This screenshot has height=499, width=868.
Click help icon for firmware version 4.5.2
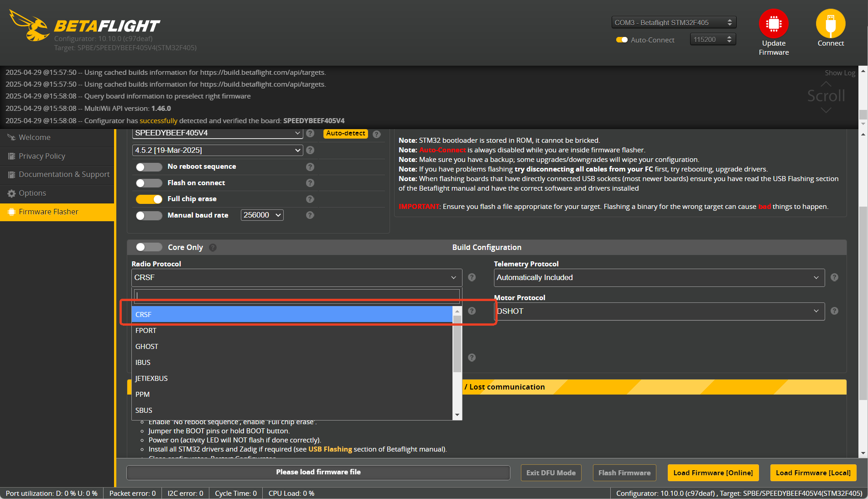(x=310, y=150)
